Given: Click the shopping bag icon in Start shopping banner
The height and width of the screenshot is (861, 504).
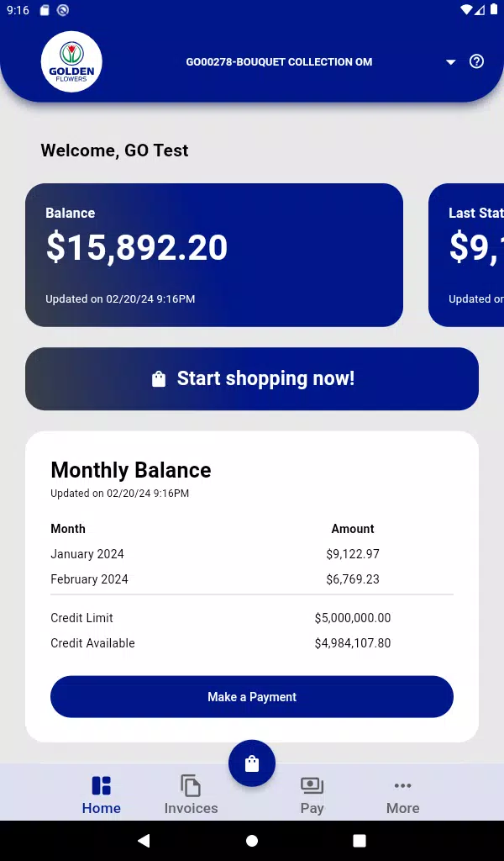Looking at the screenshot, I should tap(159, 379).
